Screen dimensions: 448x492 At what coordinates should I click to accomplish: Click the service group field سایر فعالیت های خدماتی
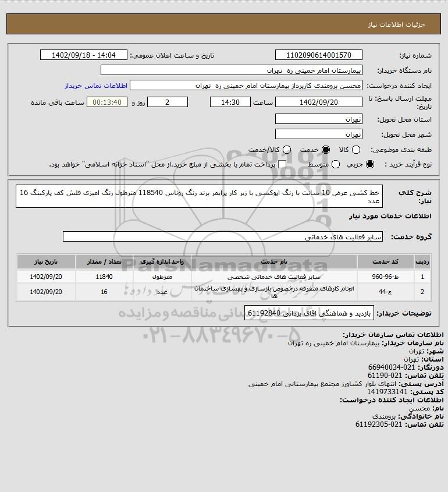click(x=223, y=236)
